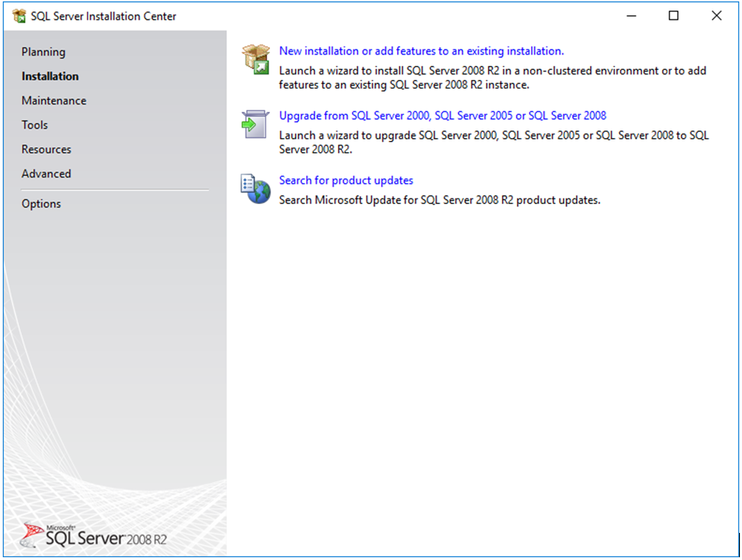
Task: Open the Planning section
Action: (x=44, y=52)
